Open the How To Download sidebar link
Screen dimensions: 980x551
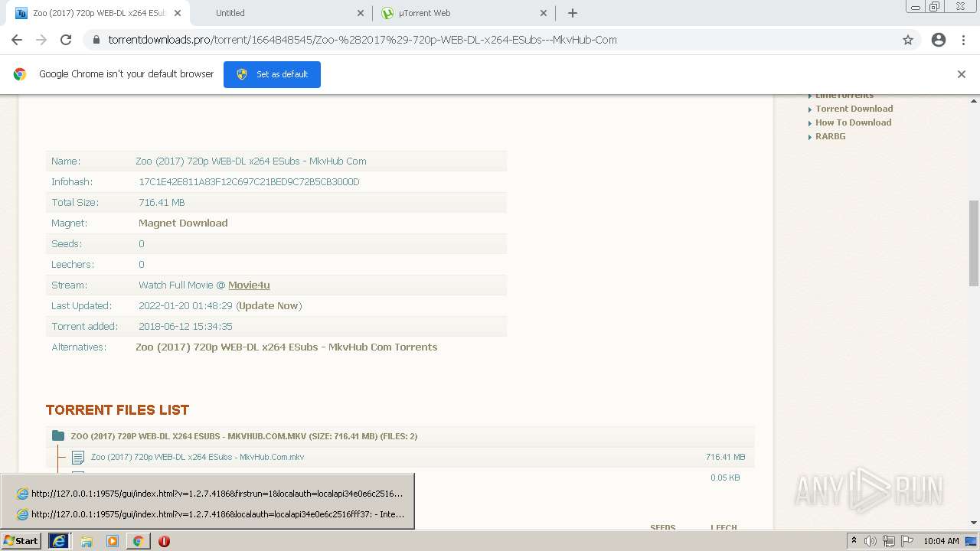(x=853, y=122)
